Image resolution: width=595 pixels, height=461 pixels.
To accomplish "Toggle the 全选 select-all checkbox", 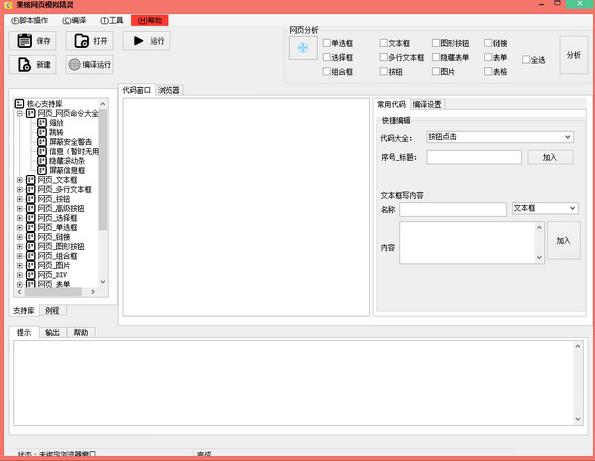I will 526,60.
